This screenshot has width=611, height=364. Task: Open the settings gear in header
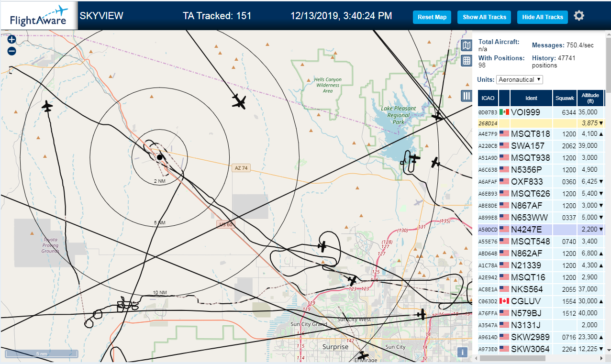tap(579, 16)
